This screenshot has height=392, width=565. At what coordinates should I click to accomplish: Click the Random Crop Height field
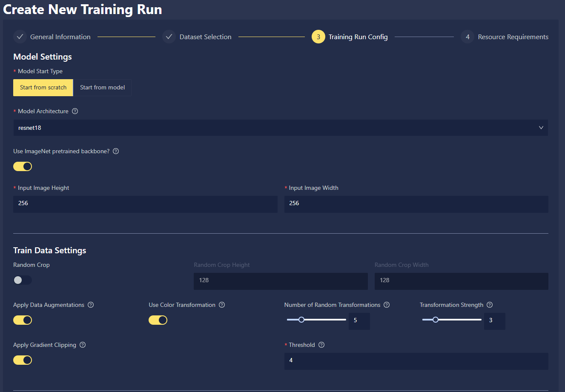[x=281, y=281]
